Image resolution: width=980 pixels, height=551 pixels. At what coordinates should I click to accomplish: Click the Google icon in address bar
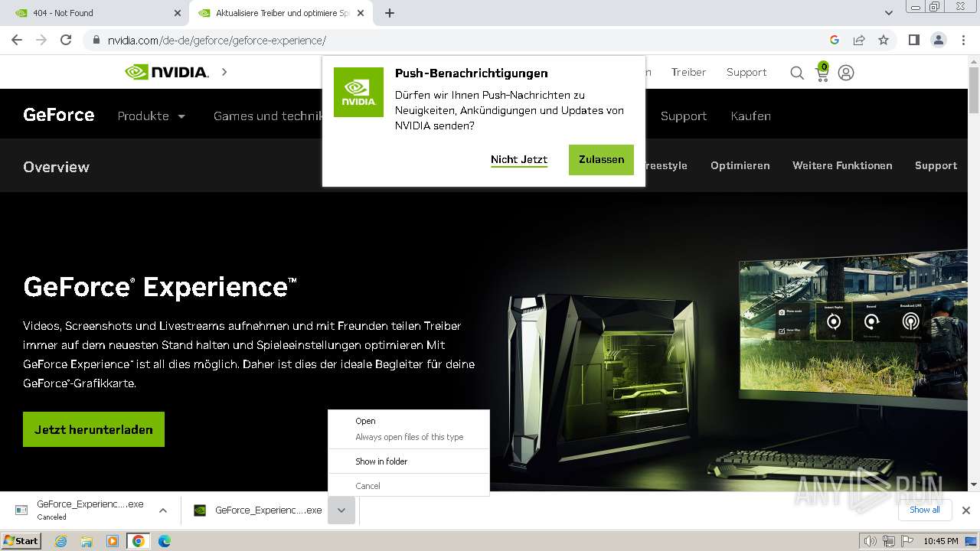[835, 40]
